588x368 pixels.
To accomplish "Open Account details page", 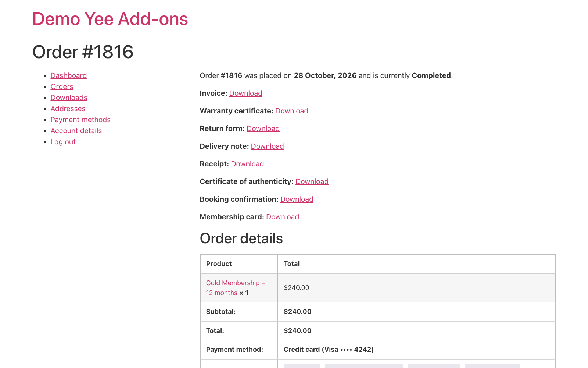I will (76, 131).
